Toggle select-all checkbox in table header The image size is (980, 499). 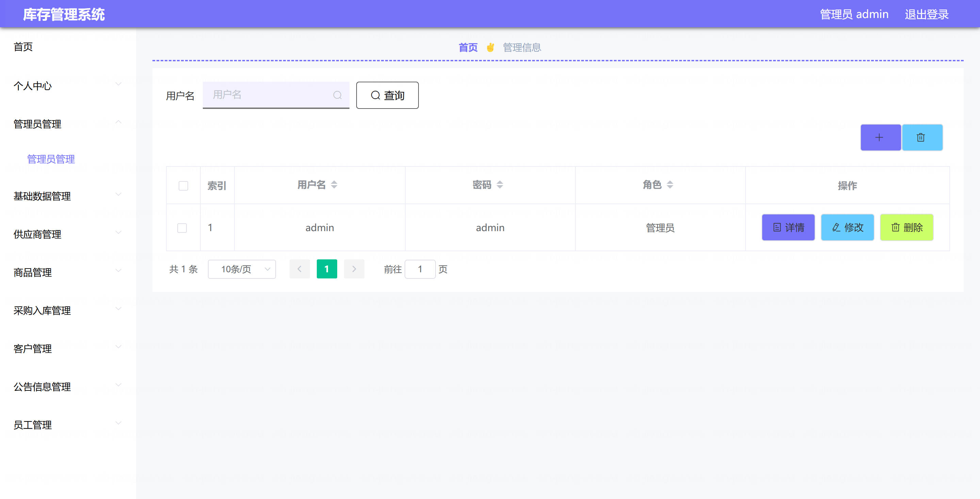[x=183, y=186]
